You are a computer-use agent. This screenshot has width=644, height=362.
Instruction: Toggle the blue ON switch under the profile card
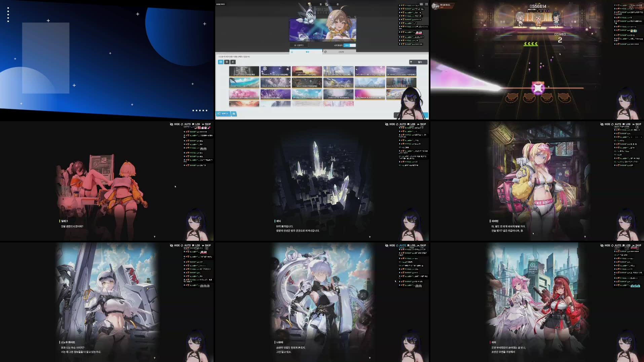coord(350,45)
